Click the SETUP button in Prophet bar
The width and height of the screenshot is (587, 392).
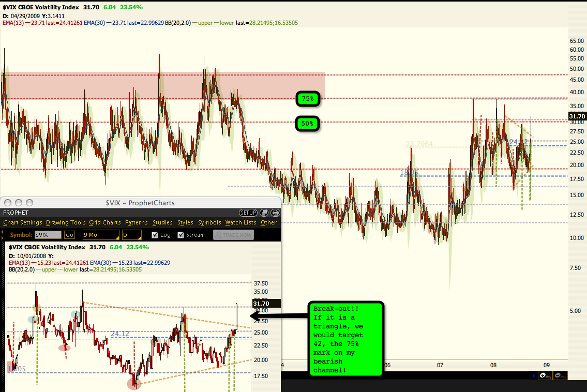click(248, 213)
